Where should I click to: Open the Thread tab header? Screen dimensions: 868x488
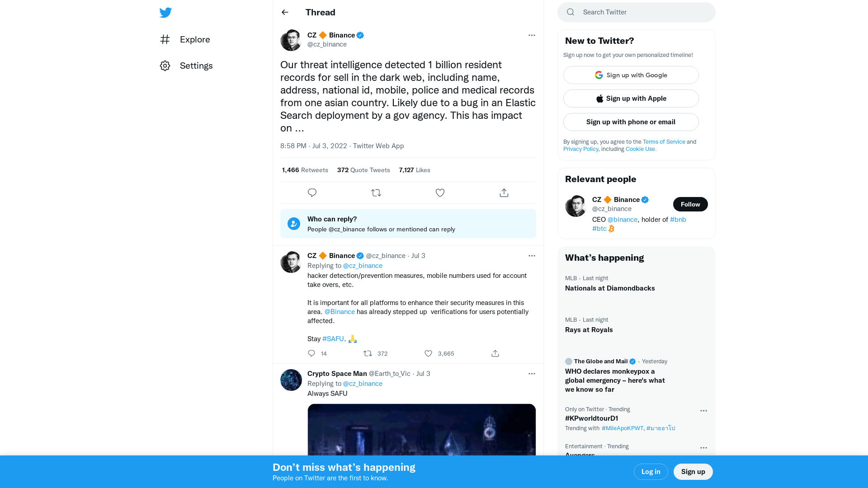[x=320, y=12]
